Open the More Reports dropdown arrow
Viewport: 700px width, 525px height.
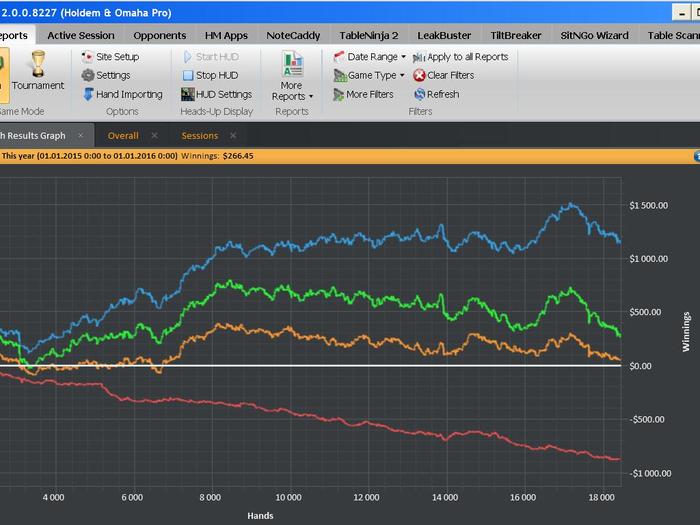311,96
